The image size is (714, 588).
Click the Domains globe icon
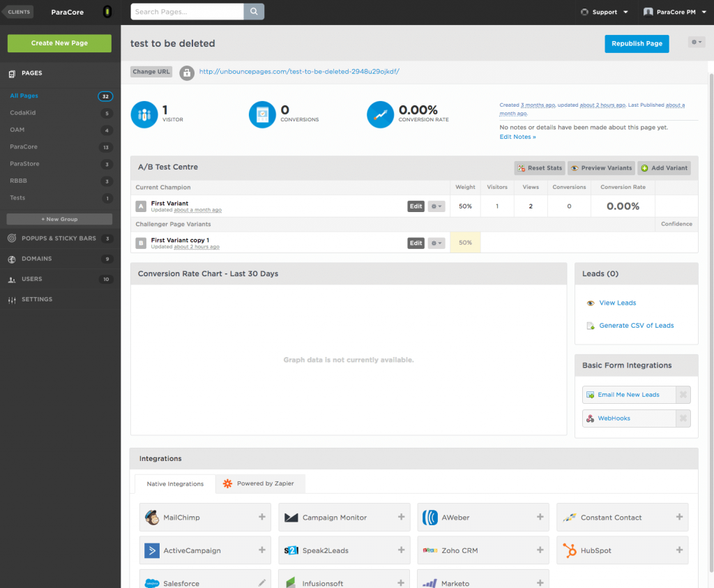click(12, 259)
